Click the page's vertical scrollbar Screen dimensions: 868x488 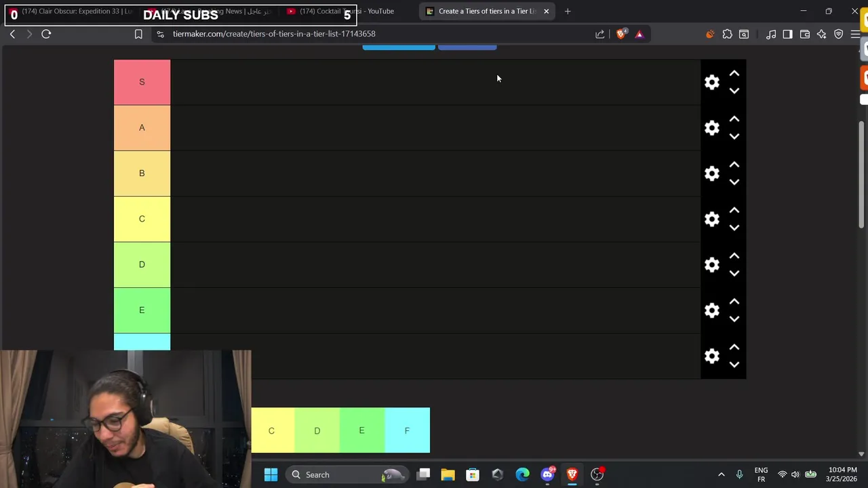click(862, 174)
